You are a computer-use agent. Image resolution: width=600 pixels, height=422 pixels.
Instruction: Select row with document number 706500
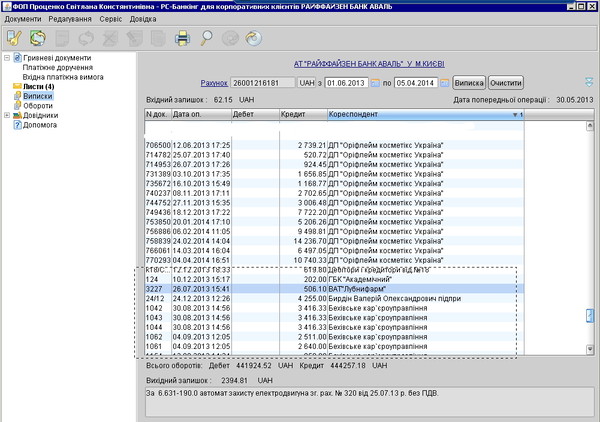[334, 145]
